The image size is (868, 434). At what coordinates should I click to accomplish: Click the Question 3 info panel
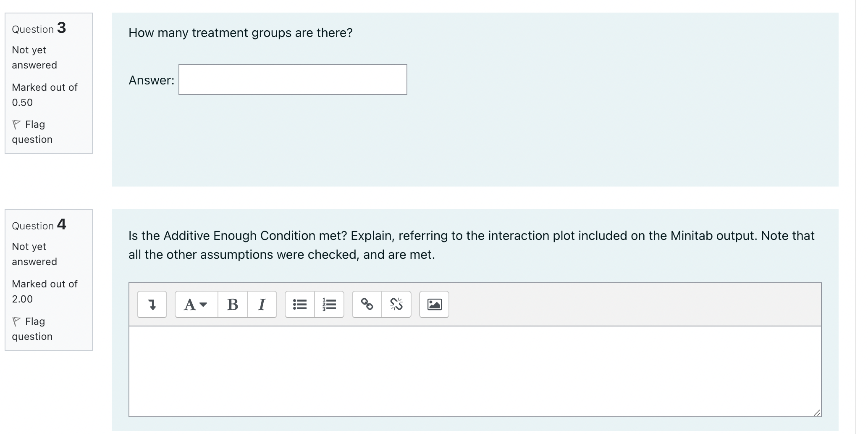pos(48,83)
